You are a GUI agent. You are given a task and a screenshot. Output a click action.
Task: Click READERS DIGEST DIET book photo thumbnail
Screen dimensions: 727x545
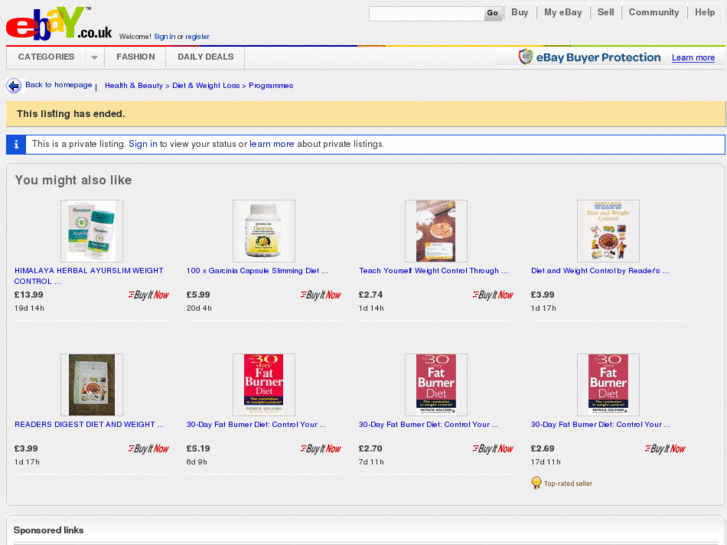point(92,385)
